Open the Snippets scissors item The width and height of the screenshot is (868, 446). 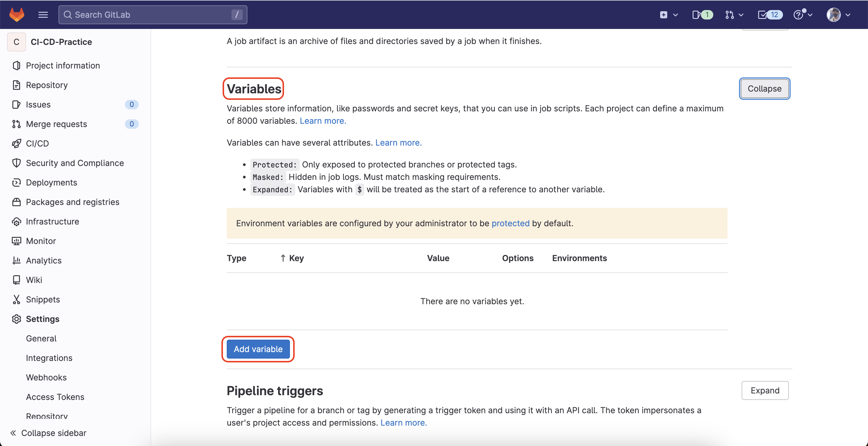[43, 299]
